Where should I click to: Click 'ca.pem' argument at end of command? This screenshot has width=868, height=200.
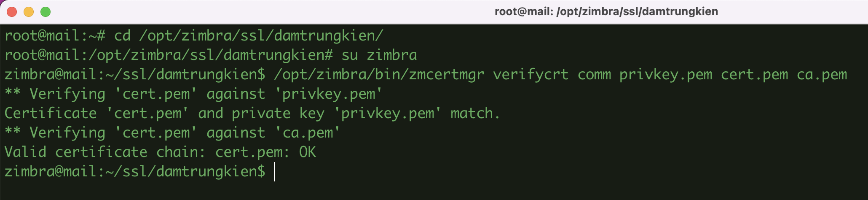tap(822, 75)
